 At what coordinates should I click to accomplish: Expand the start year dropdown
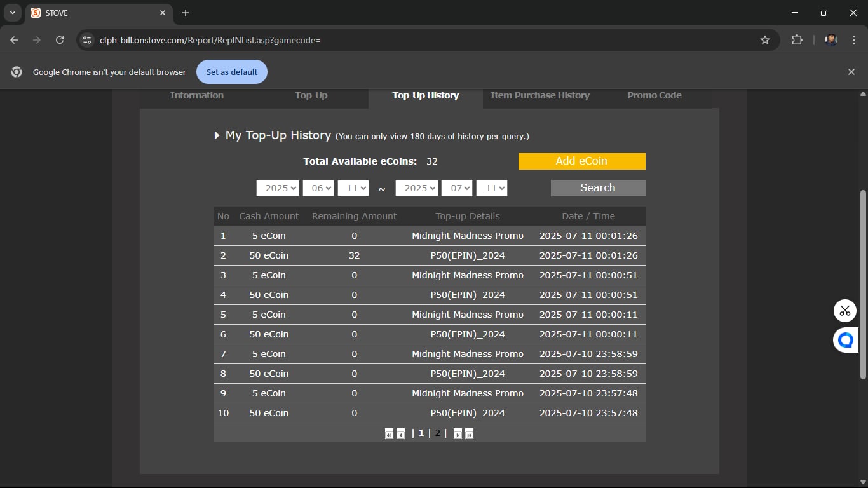(x=277, y=188)
